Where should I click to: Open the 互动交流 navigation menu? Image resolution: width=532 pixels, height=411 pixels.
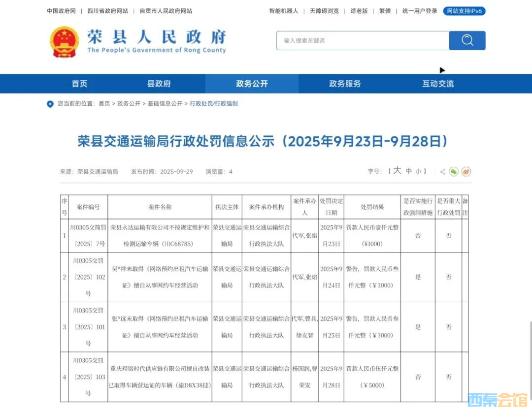438,84
